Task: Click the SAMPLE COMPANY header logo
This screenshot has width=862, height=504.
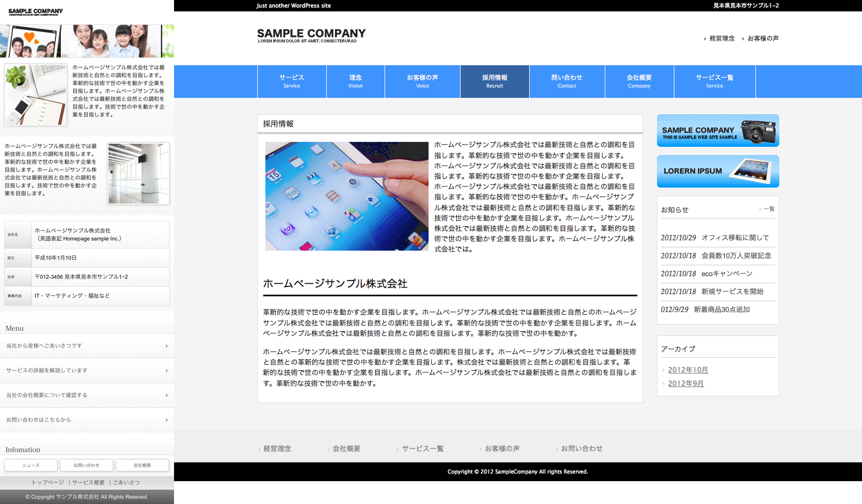Action: (x=311, y=35)
